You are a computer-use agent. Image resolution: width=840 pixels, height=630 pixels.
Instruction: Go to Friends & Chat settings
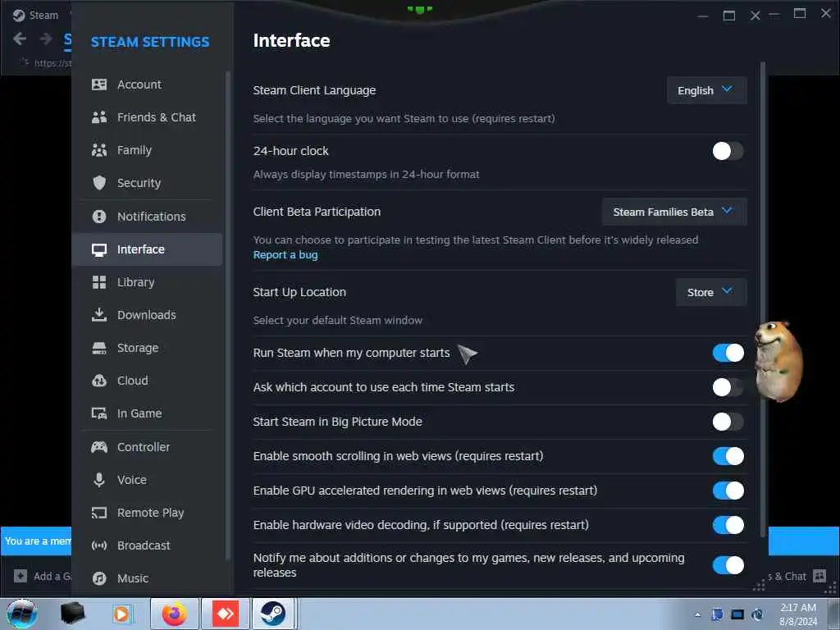pyautogui.click(x=148, y=117)
